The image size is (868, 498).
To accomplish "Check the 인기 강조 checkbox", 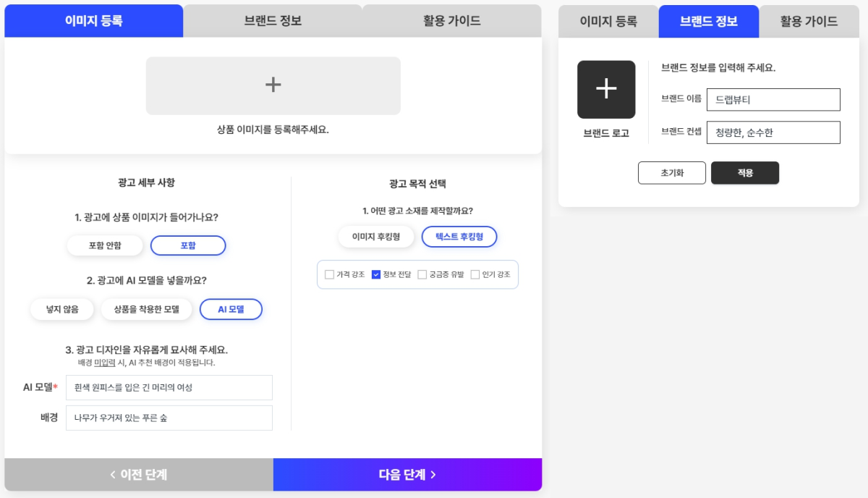I will 475,274.
